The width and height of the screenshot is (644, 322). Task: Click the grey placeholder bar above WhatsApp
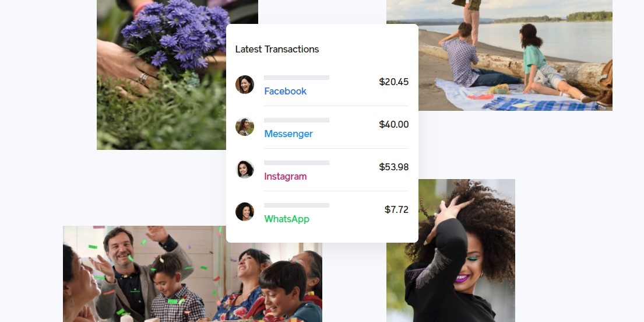[x=297, y=205]
